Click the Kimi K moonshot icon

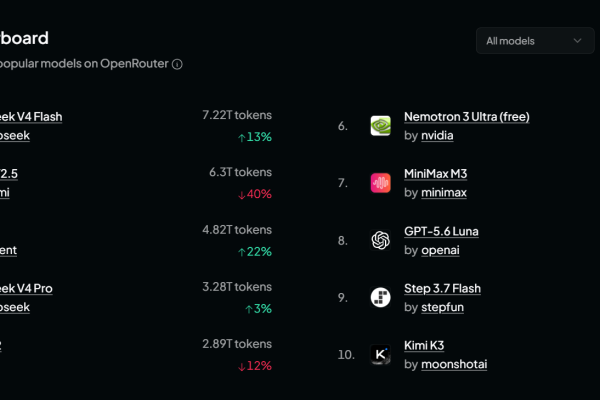click(380, 354)
